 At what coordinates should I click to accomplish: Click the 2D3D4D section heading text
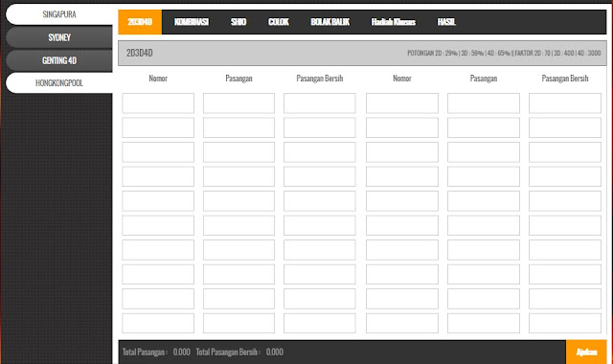pos(140,53)
